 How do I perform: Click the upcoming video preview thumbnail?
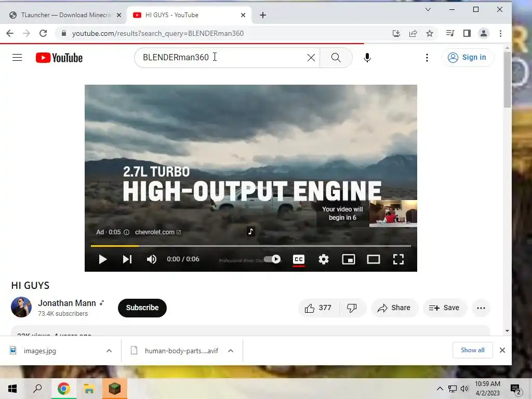click(x=393, y=213)
